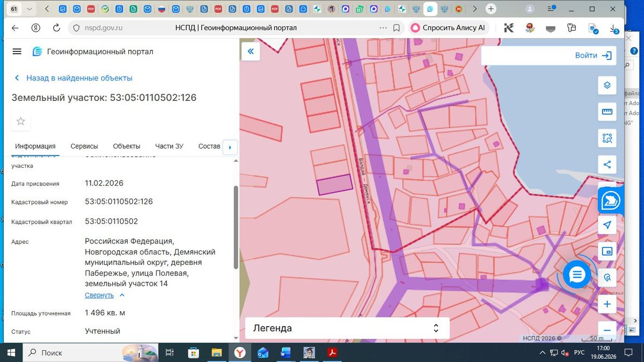Screen dimensions: 644x362
Task: Open the Состав tab
Action: point(209,146)
